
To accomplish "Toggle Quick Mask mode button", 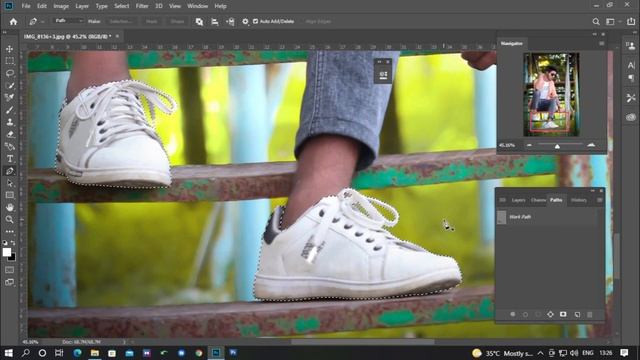I will pyautogui.click(x=10, y=270).
